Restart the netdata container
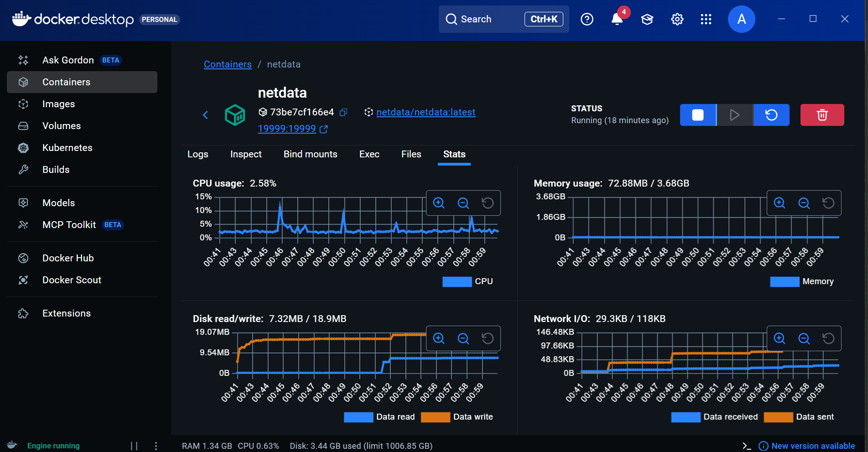868x452 pixels. tap(771, 115)
